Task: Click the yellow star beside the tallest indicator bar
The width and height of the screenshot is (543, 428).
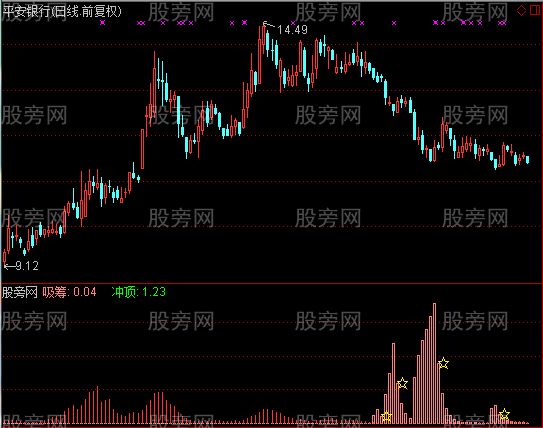Action: click(x=443, y=363)
